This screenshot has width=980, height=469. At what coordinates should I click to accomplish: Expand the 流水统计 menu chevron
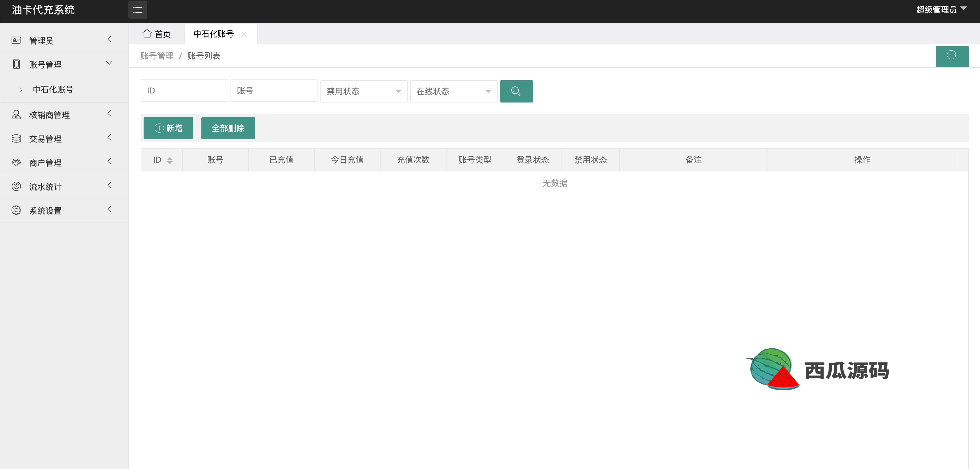(x=109, y=185)
